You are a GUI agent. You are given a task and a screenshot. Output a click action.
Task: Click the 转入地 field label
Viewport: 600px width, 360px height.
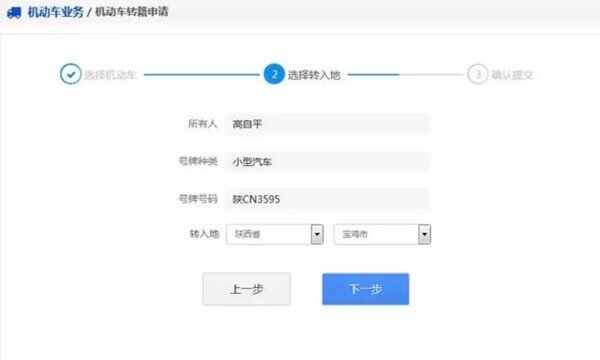tap(204, 234)
